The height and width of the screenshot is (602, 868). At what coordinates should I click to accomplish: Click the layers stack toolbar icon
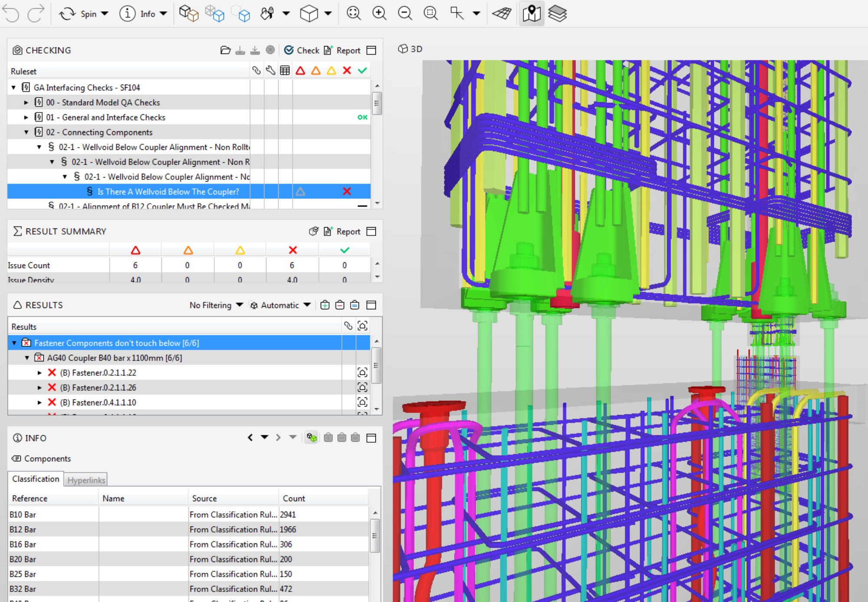point(557,14)
